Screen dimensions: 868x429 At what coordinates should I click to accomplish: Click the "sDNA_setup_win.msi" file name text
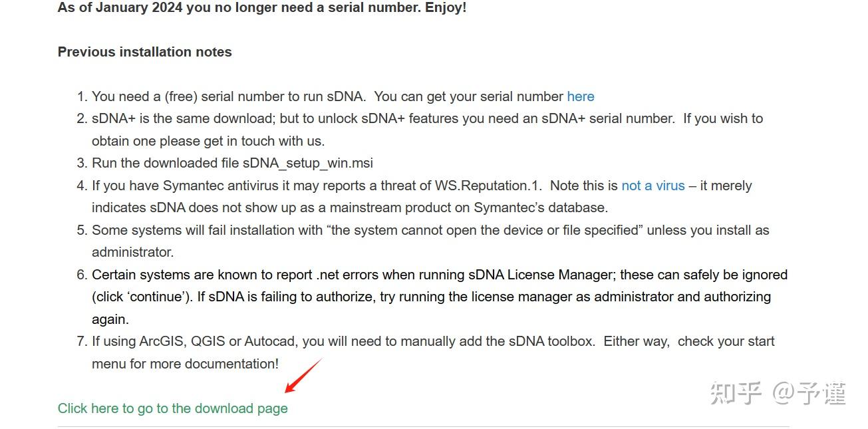coord(308,163)
